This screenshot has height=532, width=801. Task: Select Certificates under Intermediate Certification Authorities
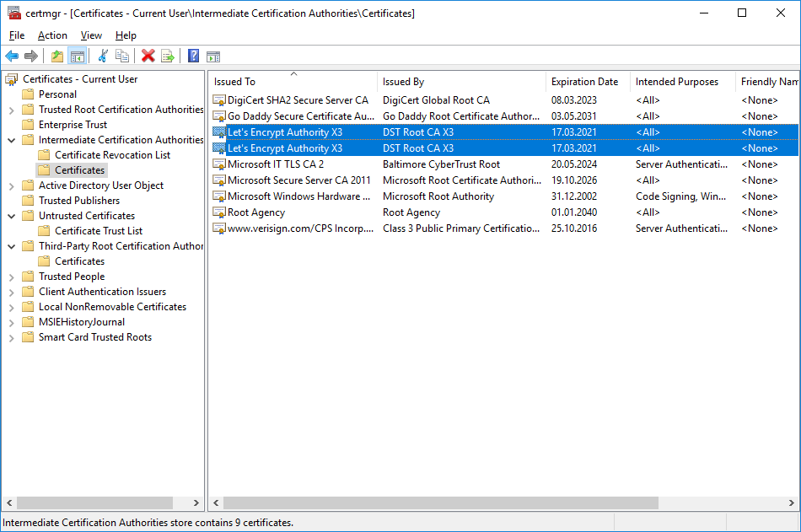(x=80, y=170)
